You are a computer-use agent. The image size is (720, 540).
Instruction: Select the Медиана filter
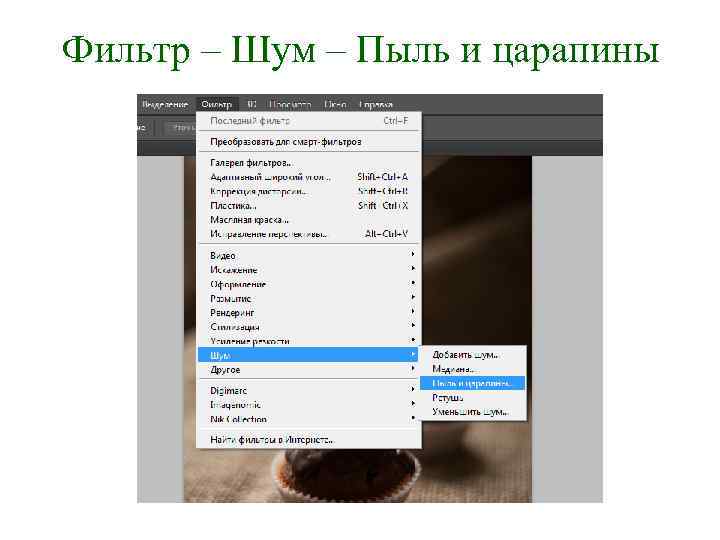(x=473, y=369)
